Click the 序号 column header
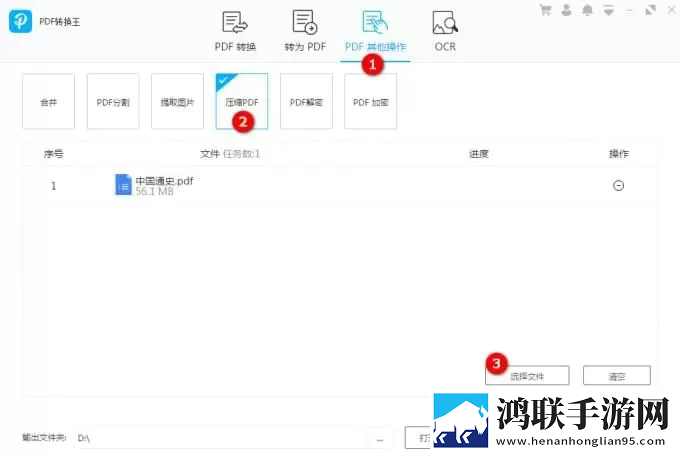Viewport: 680px width, 453px height. (x=53, y=154)
